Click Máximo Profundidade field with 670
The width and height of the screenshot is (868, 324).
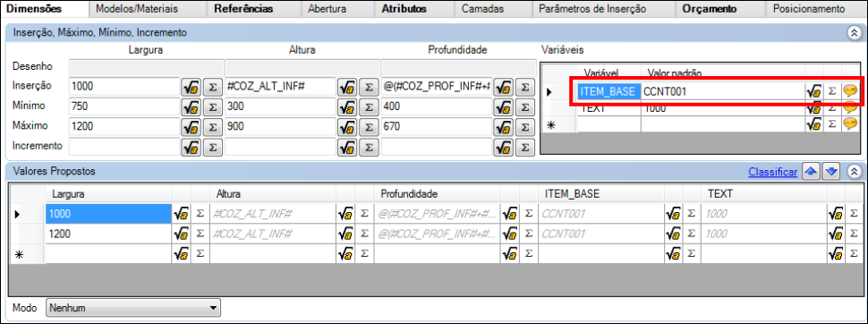click(x=436, y=126)
